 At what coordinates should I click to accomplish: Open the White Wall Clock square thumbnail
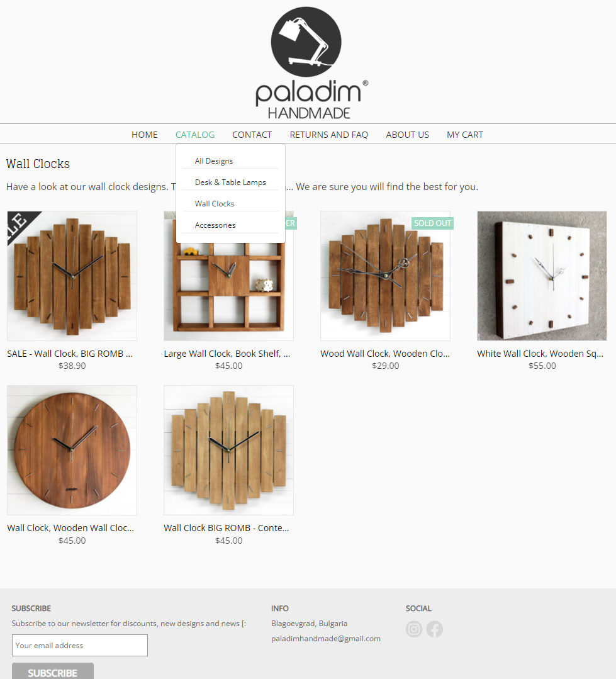542,276
